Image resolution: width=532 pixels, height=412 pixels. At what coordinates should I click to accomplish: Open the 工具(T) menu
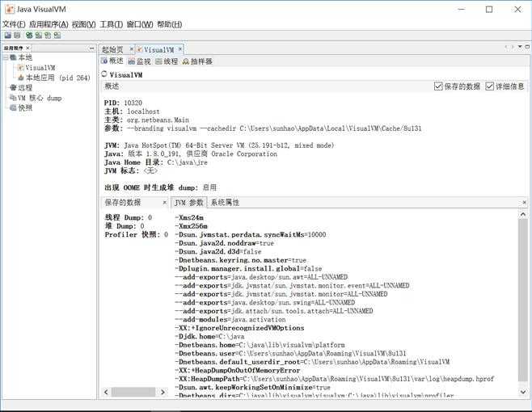pyautogui.click(x=112, y=24)
